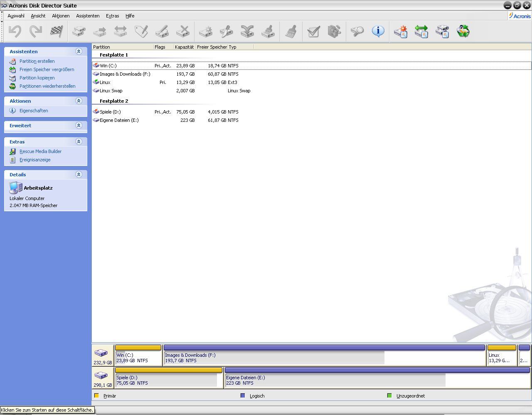Click Freien Speicher vergrößern link
The image size is (532, 415).
pos(47,69)
